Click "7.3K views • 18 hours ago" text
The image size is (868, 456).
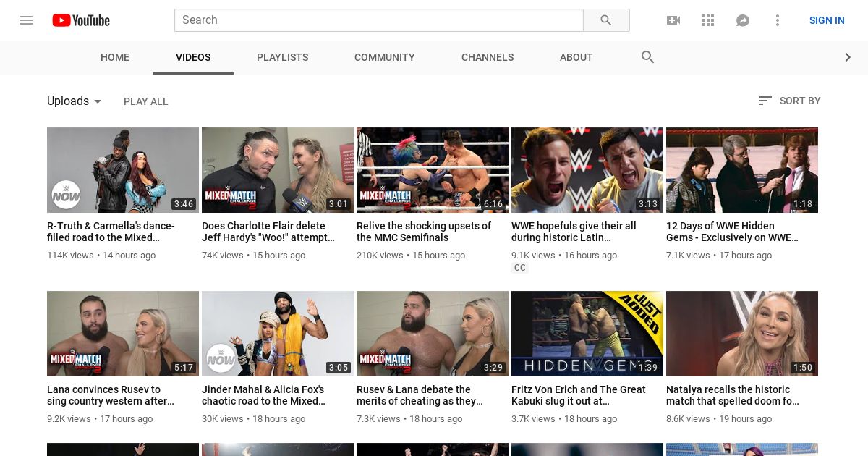point(409,419)
